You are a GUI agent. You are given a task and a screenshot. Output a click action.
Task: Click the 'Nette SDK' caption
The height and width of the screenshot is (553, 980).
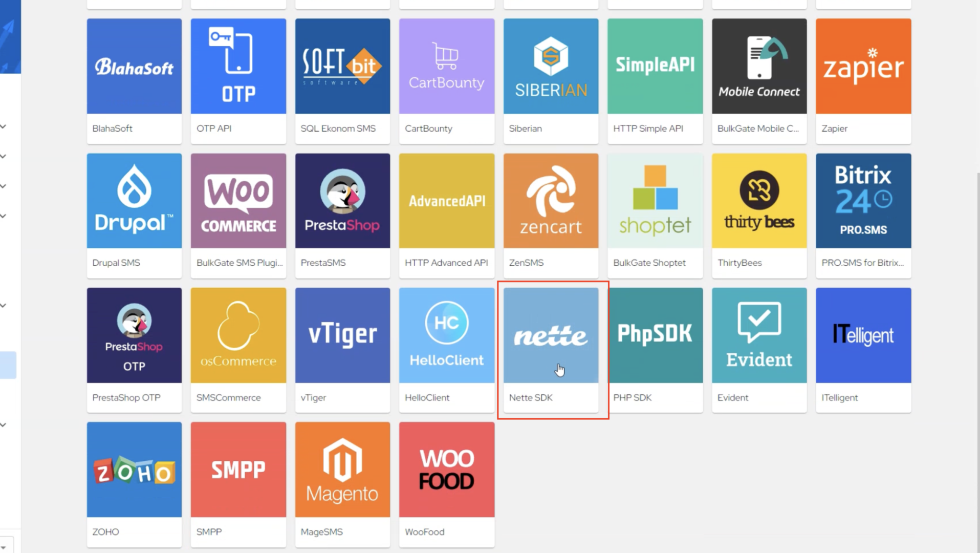(531, 397)
